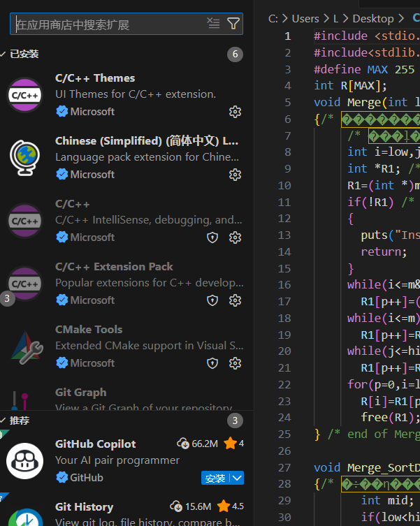Select the CMake Tools extension icon
Image resolution: width=420 pixels, height=526 pixels.
click(27, 347)
